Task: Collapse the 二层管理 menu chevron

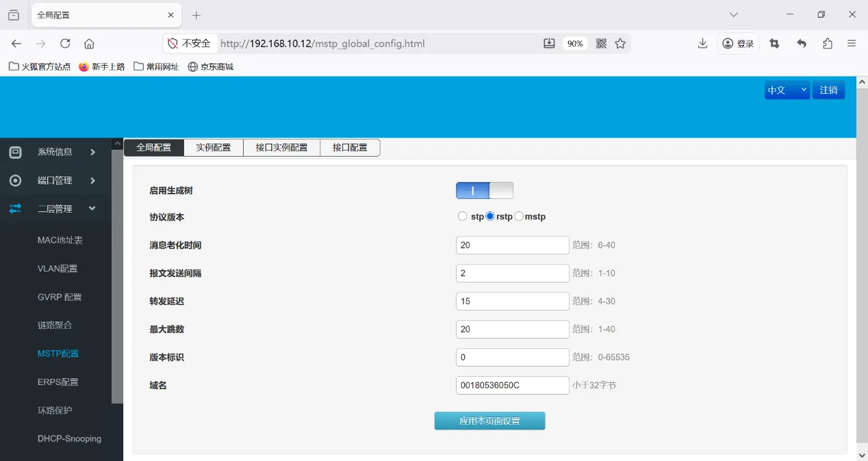Action: point(92,209)
